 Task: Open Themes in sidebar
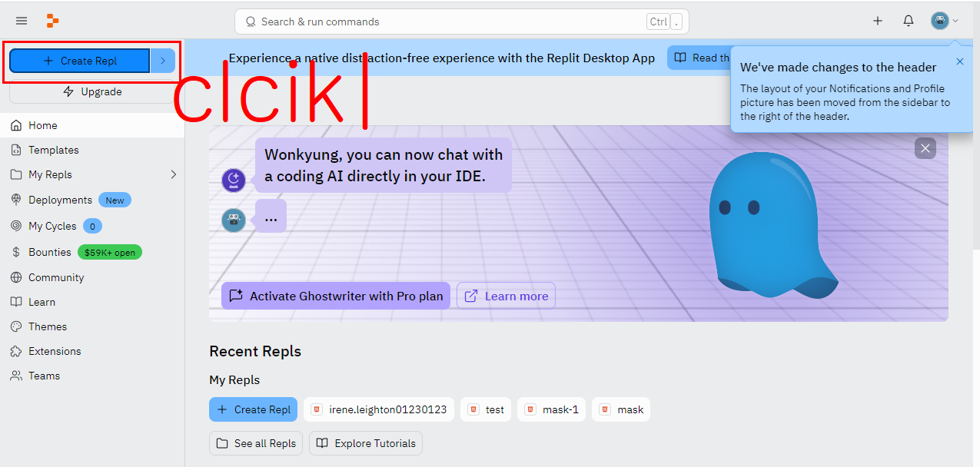(92, 326)
